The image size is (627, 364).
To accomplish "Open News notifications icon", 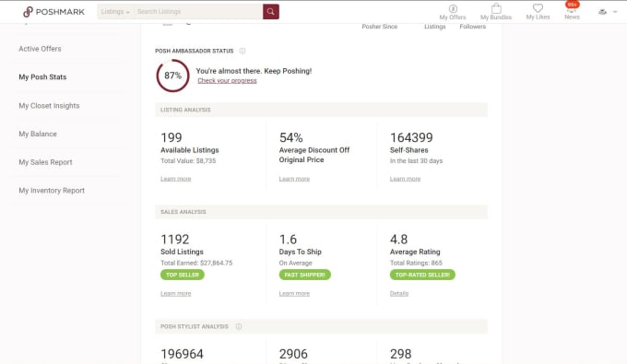I will tap(572, 10).
